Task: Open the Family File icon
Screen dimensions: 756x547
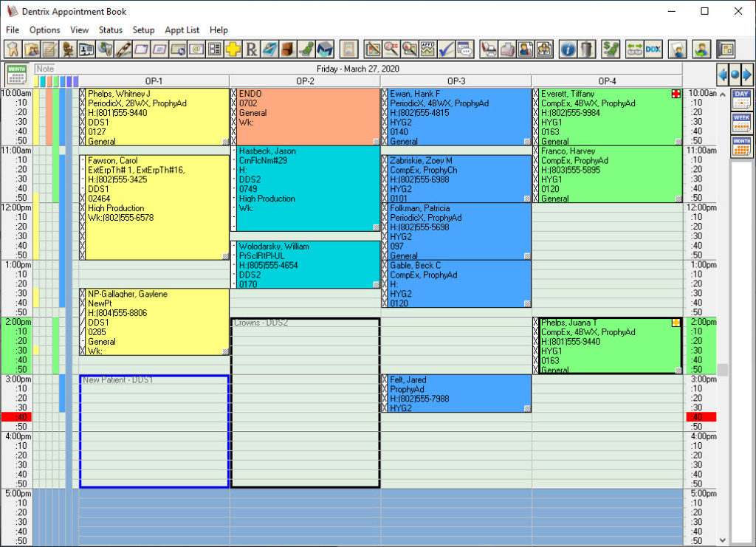Action: (30, 49)
